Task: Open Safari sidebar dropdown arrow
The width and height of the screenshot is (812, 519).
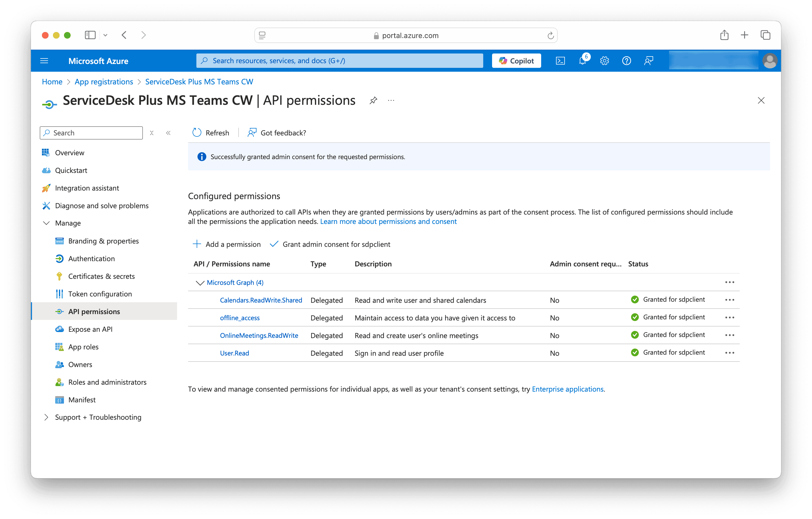Action: tap(105, 35)
